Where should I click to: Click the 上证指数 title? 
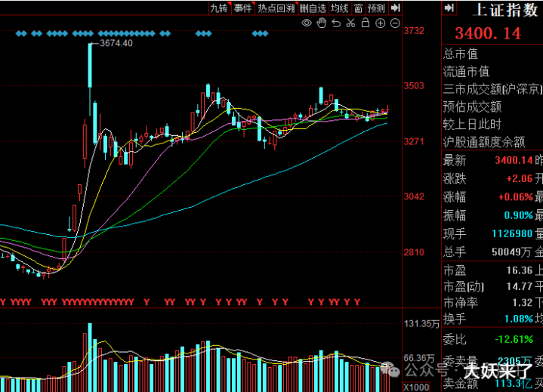pyautogui.click(x=505, y=10)
